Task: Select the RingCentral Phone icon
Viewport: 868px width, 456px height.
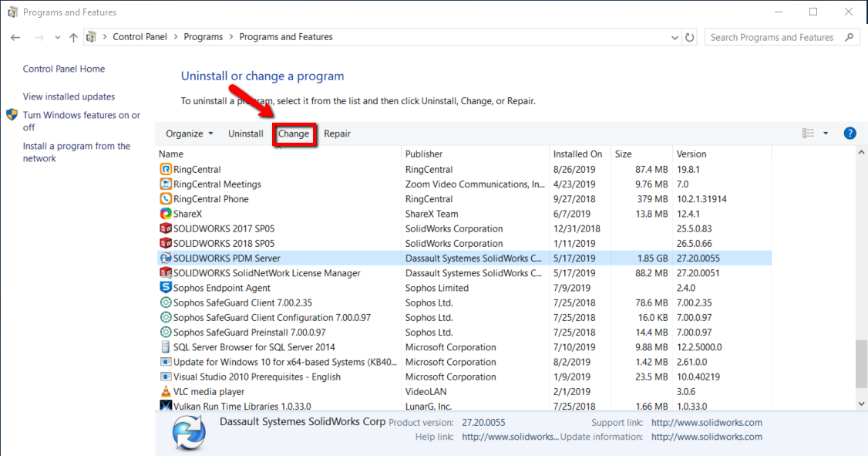Action: [x=166, y=198]
